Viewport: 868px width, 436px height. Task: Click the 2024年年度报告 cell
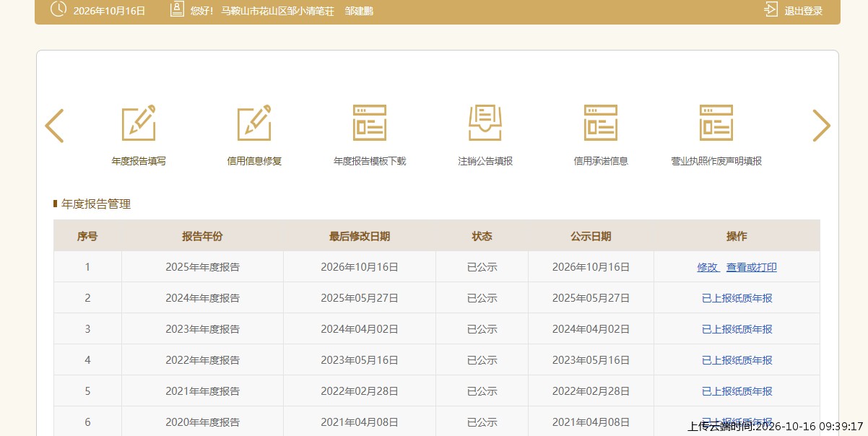point(202,298)
